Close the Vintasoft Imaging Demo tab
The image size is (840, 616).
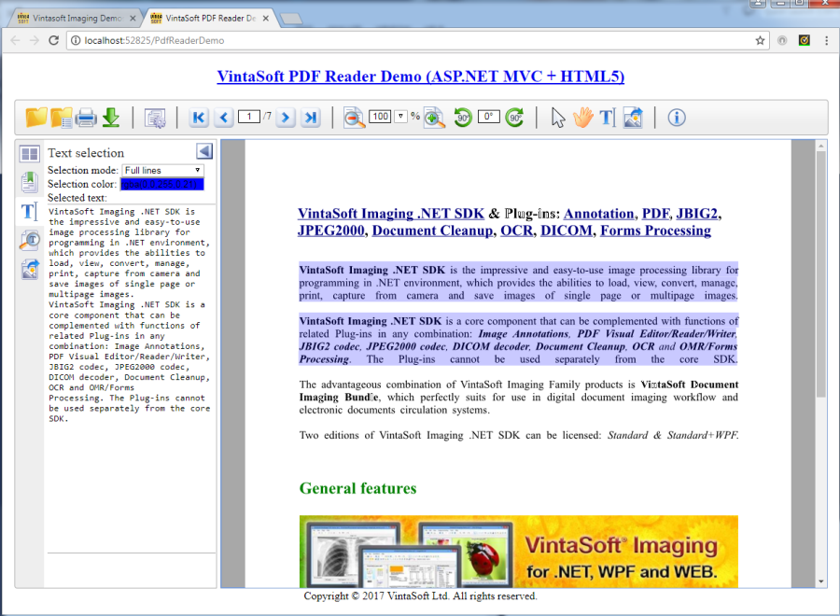tap(133, 19)
